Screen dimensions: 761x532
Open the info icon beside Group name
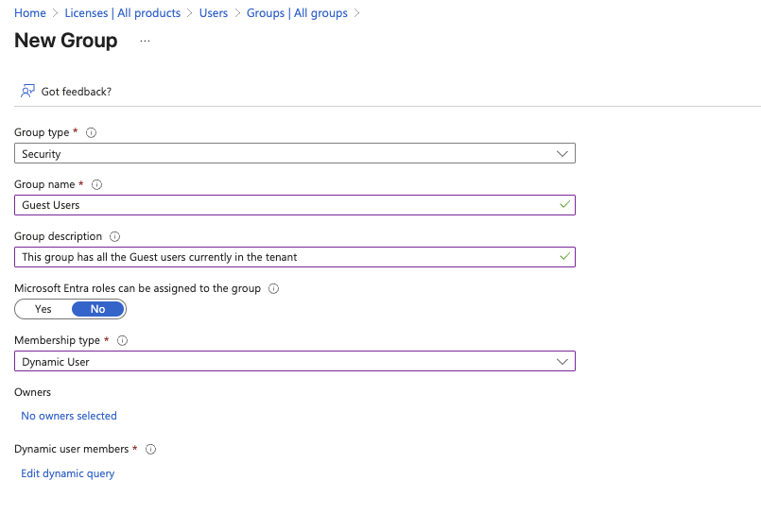pos(97,184)
